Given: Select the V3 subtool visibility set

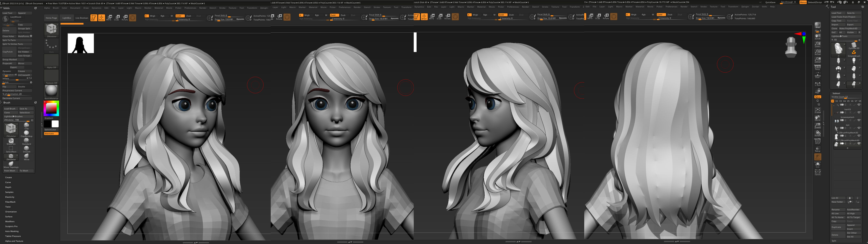Looking at the screenshot, I should [x=840, y=101].
